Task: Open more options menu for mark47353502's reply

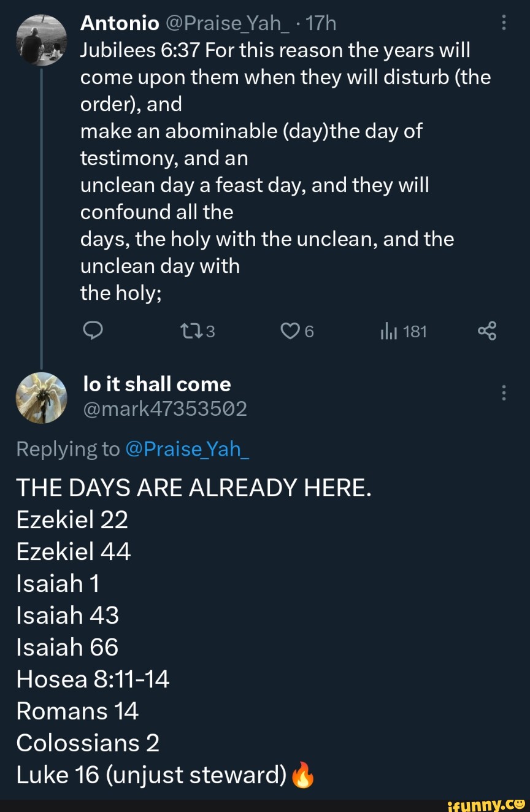Action: tap(504, 393)
